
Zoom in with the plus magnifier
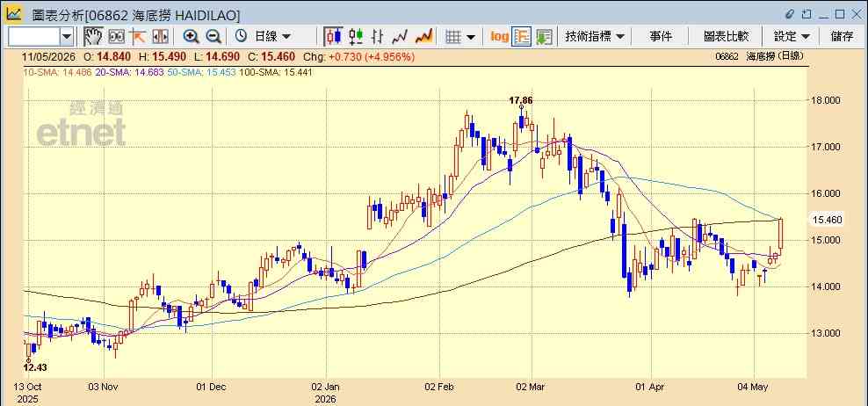pos(191,37)
